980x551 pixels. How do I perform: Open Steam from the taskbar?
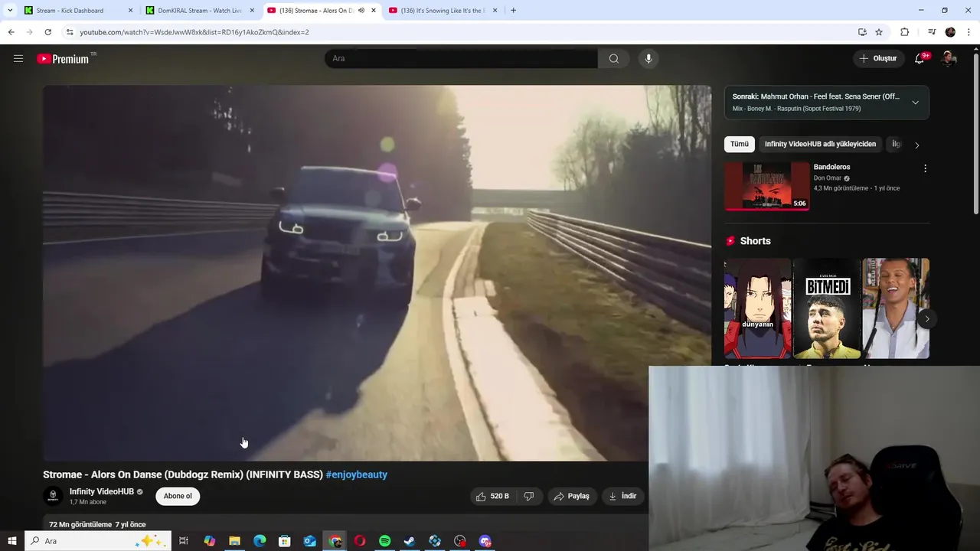(410, 541)
